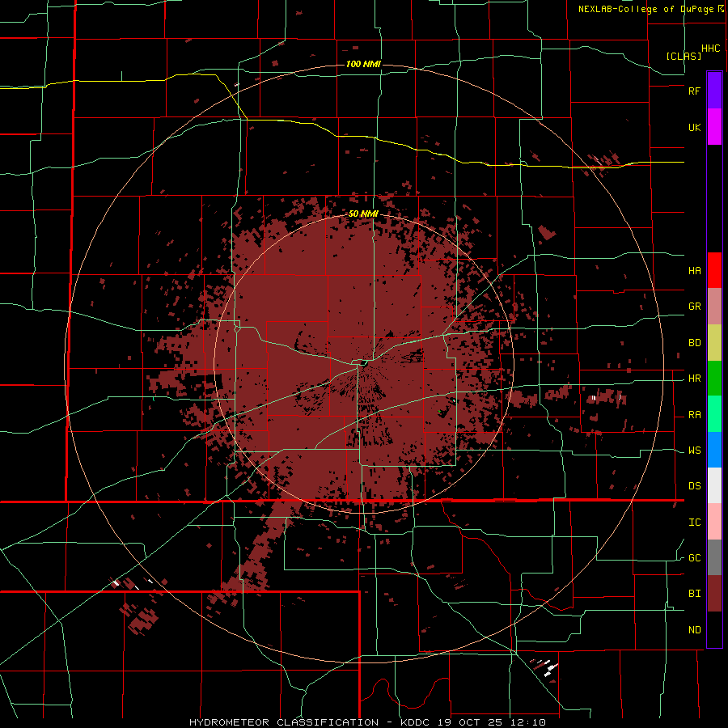Click the UK magenta legend swatch

714,127
